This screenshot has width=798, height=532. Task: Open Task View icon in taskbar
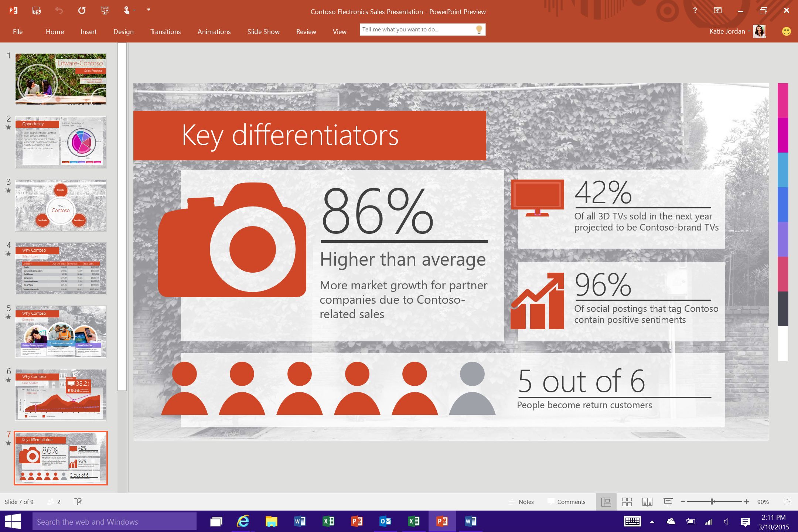[216, 522]
